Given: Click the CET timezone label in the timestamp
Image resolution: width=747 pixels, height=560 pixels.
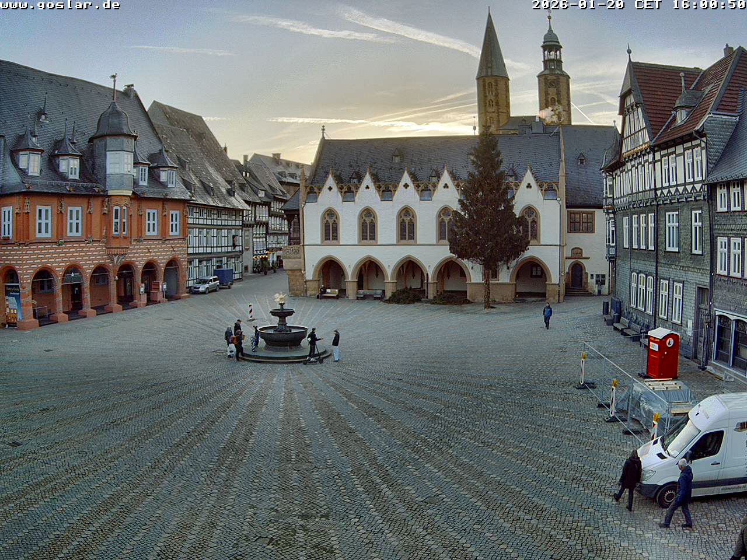Looking at the screenshot, I should [647, 5].
